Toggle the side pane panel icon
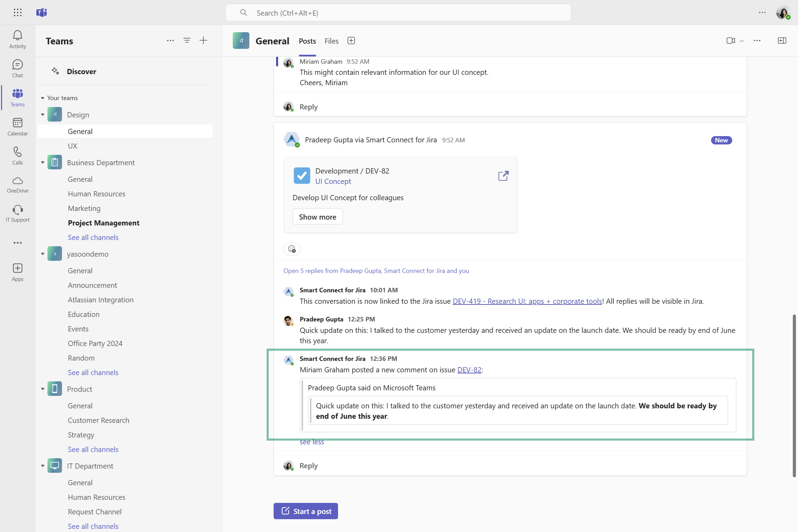 click(x=782, y=41)
